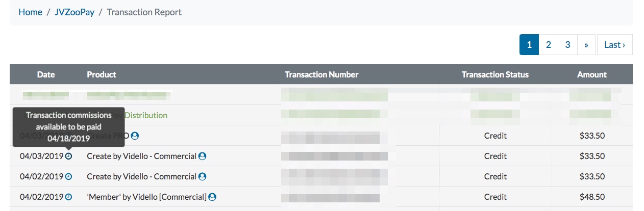Click clock icon in the 'Member' by Vidello row

tap(69, 197)
